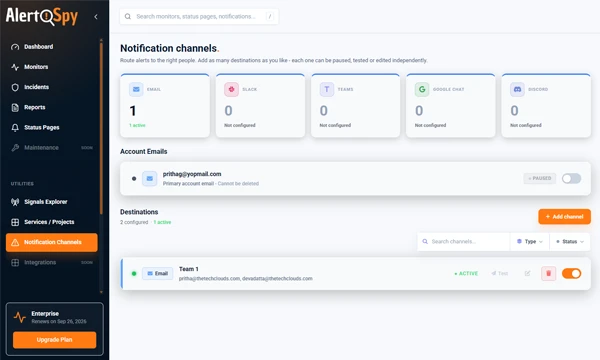Viewport: 600px width, 360px height.
Task: Click "Not configured" under Slack
Action: click(x=240, y=125)
